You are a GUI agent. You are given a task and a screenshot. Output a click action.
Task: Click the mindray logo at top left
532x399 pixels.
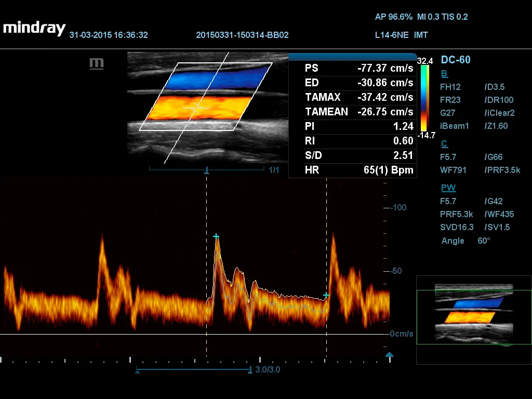[34, 28]
